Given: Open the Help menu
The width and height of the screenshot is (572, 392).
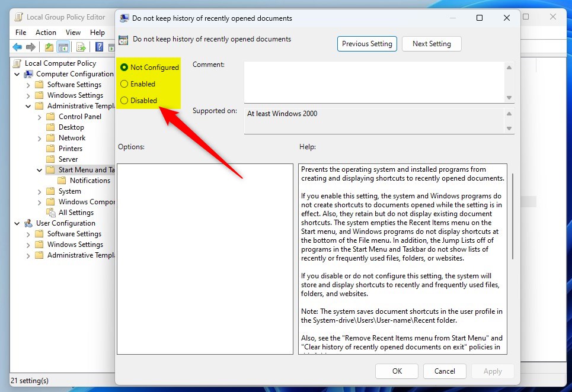Looking at the screenshot, I should [x=97, y=33].
